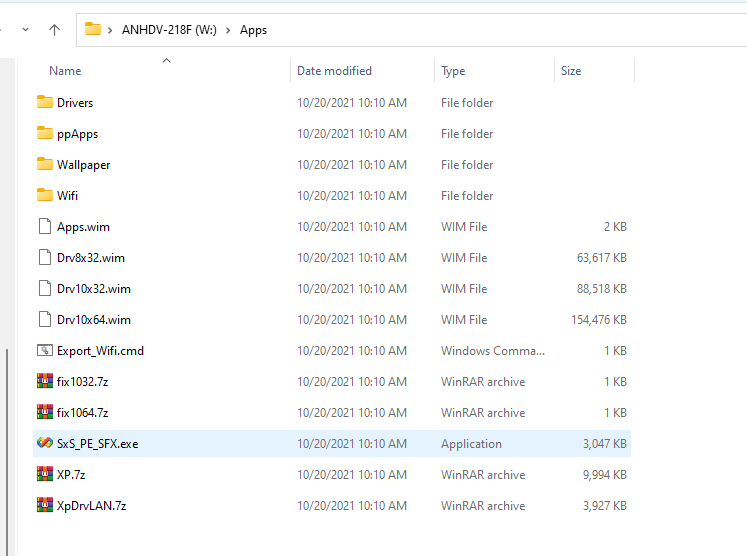Click the Application type cell
The image size is (747, 556).
pos(471,444)
